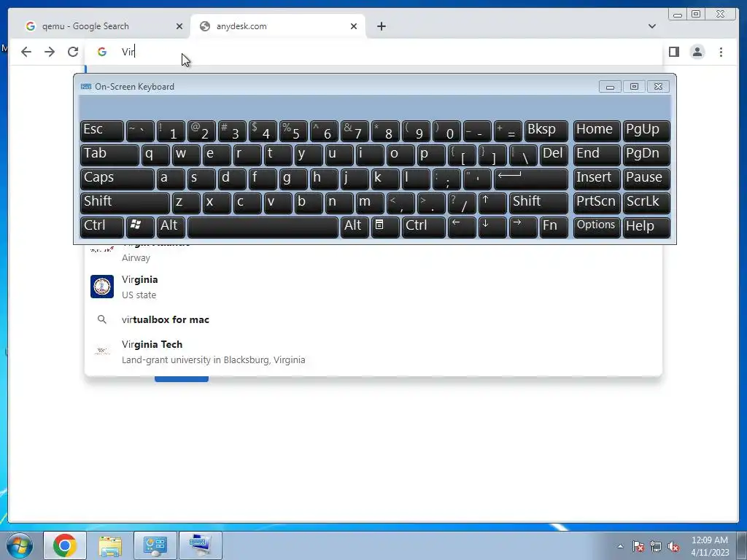
Task: Open the muted speaker tray icon
Action: (x=673, y=546)
